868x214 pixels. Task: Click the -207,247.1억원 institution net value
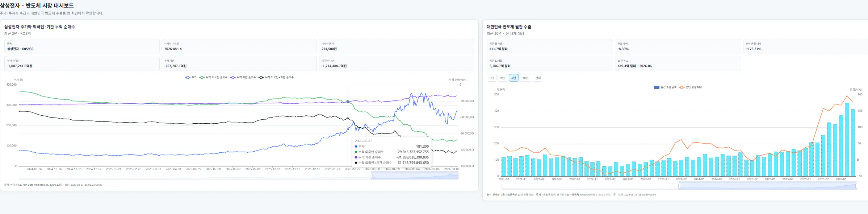[175, 66]
